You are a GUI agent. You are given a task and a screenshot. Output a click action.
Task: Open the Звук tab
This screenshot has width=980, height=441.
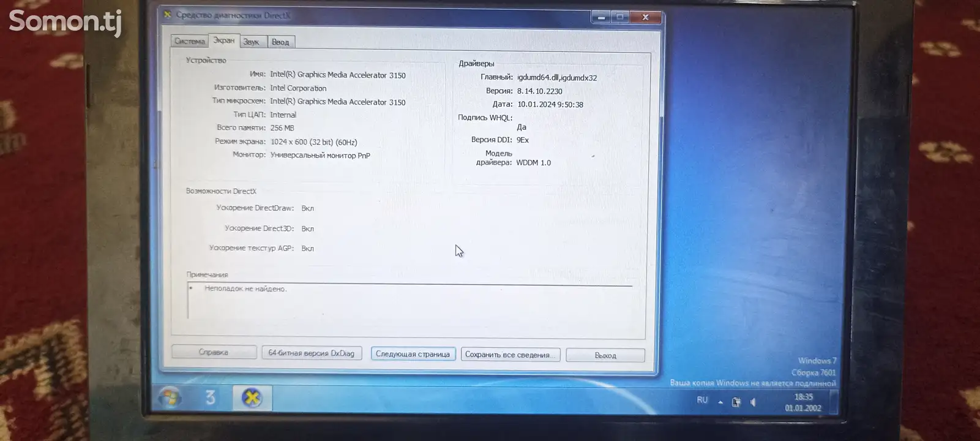tap(252, 42)
